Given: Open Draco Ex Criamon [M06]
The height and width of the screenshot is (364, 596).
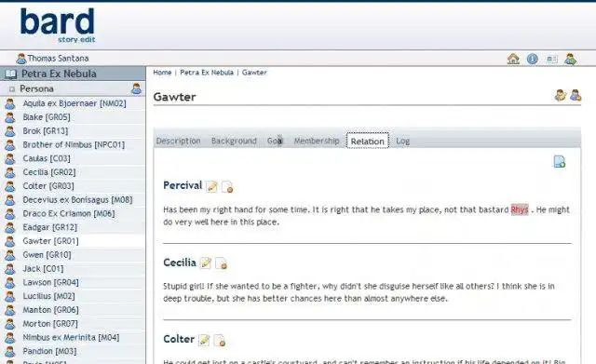Looking at the screenshot, I should click(68, 213).
